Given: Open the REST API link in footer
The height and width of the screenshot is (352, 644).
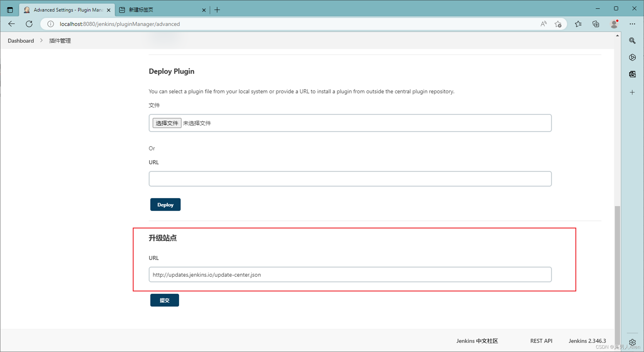Looking at the screenshot, I should click(541, 341).
